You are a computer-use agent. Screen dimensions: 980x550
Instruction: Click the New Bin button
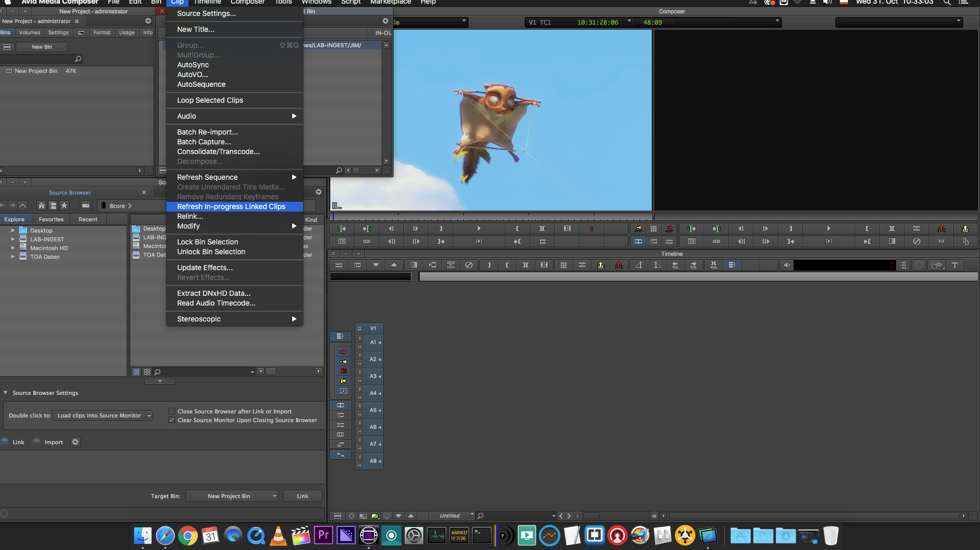(42, 47)
